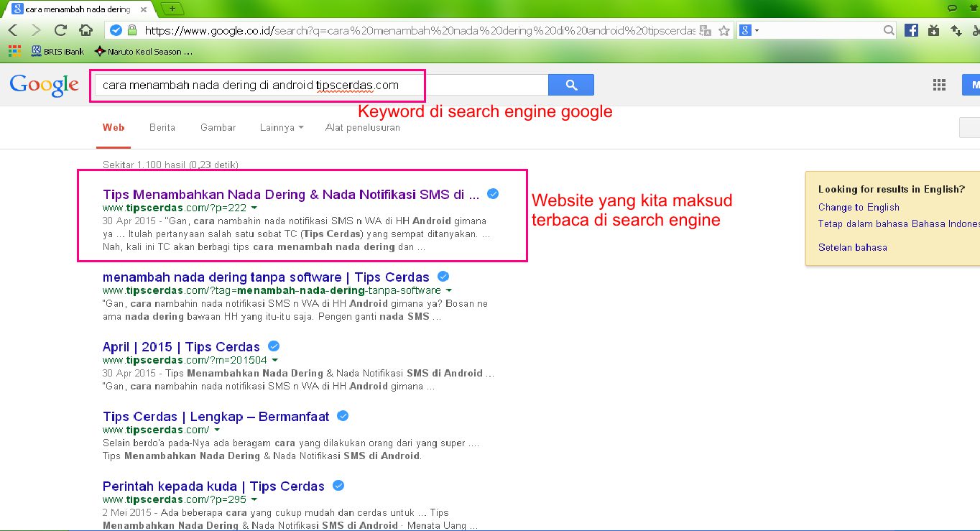980x531 pixels.
Task: Click the verified badge of first result
Action: 493,194
